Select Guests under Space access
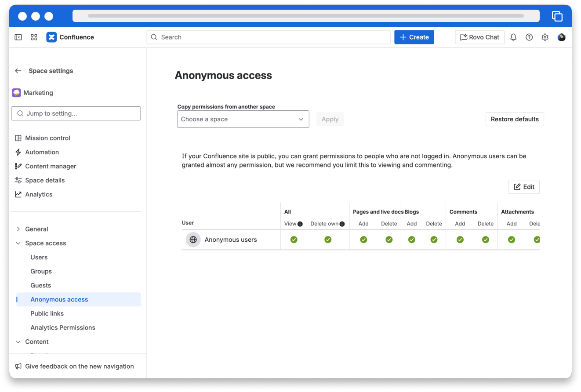 [41, 285]
